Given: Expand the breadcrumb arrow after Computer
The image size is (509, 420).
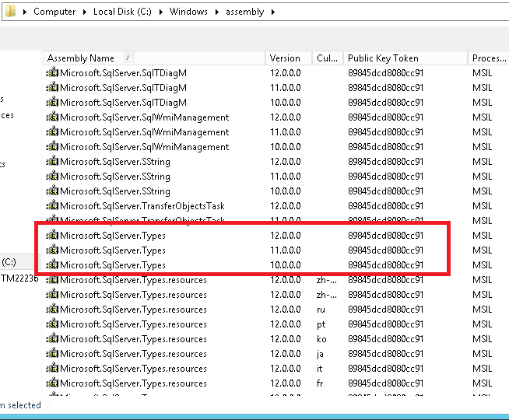Looking at the screenshot, I should point(85,12).
